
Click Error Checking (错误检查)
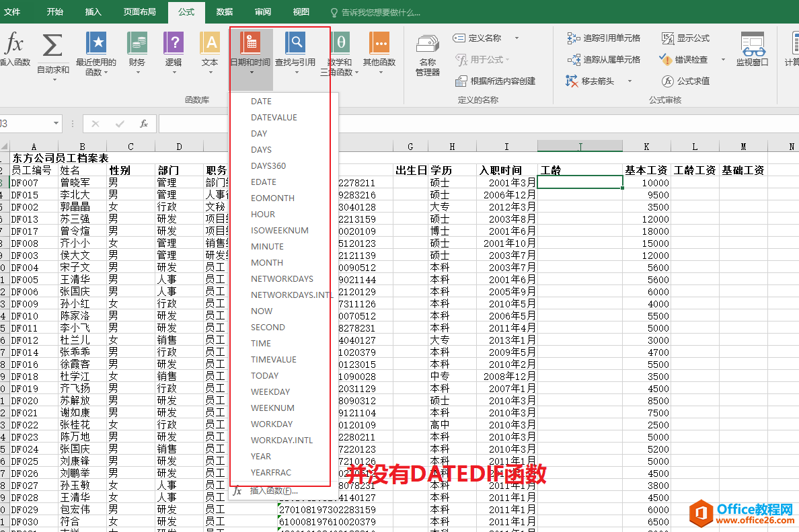(x=684, y=60)
